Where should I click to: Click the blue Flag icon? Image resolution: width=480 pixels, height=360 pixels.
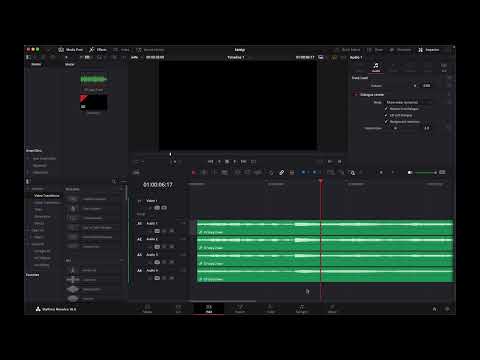303,172
